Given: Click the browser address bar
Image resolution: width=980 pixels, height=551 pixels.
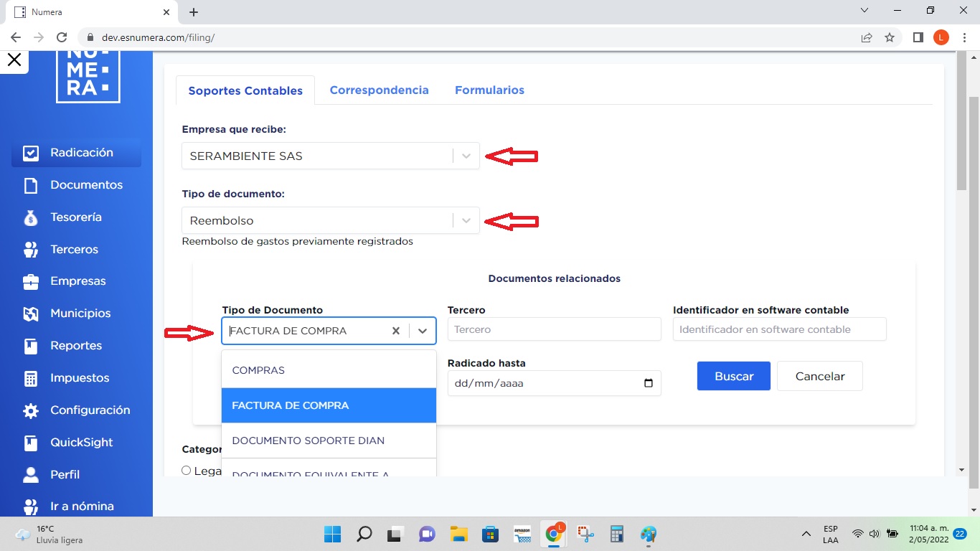Looking at the screenshot, I should click(466, 37).
